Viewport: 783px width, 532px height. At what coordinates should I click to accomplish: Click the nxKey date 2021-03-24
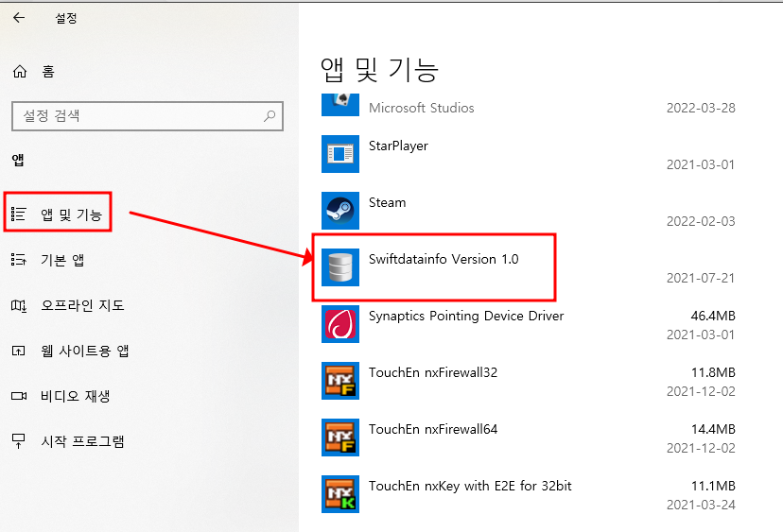pyautogui.click(x=701, y=505)
